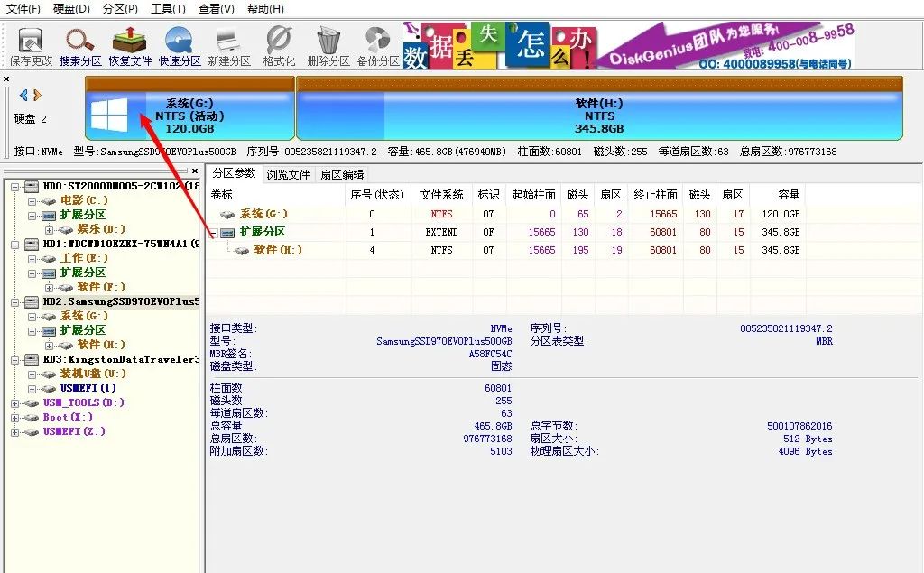The width and height of the screenshot is (924, 573).
Task: Click the 电影 (C:) volume icon
Action: [48, 201]
